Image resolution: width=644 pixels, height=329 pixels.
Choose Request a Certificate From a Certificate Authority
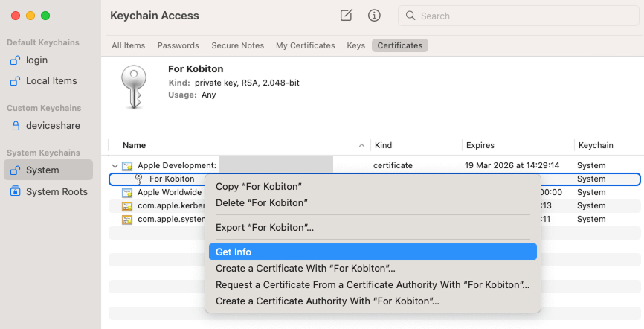coord(373,284)
